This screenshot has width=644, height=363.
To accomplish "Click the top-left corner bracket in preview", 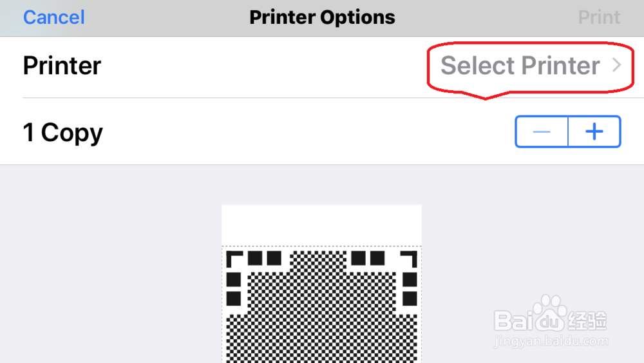I will [234, 259].
